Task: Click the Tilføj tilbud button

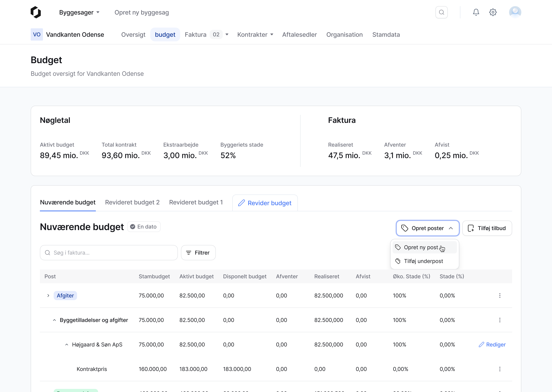Action: (x=487, y=228)
